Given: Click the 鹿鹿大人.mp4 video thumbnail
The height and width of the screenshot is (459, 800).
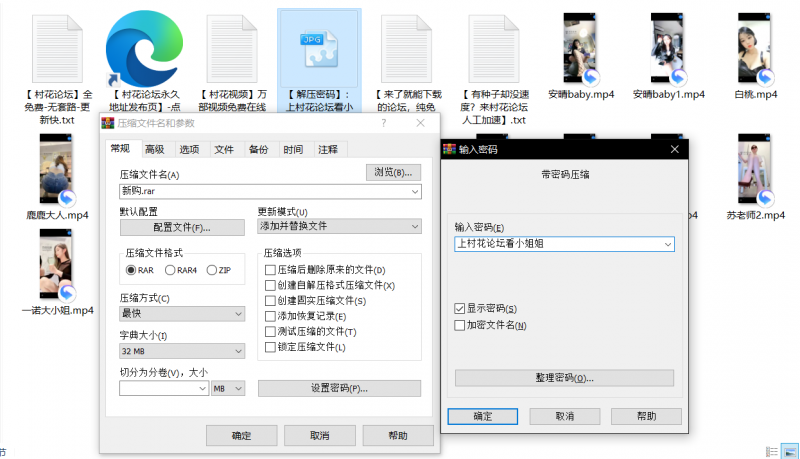Looking at the screenshot, I should click(57, 168).
